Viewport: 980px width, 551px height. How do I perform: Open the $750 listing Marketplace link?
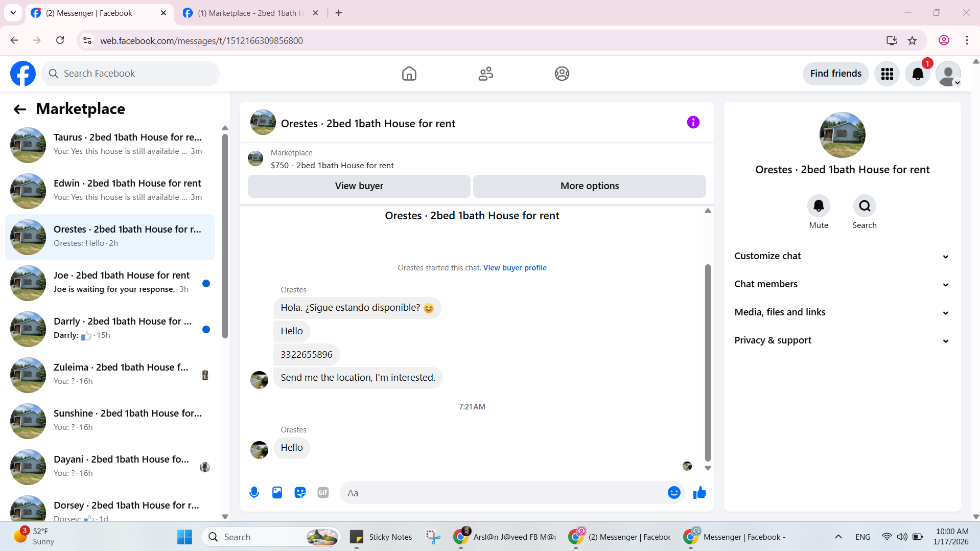point(332,166)
